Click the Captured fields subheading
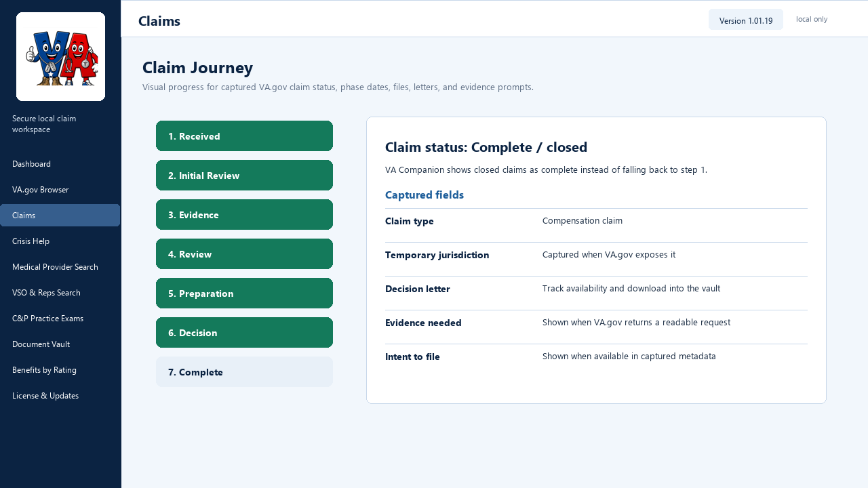 (425, 195)
